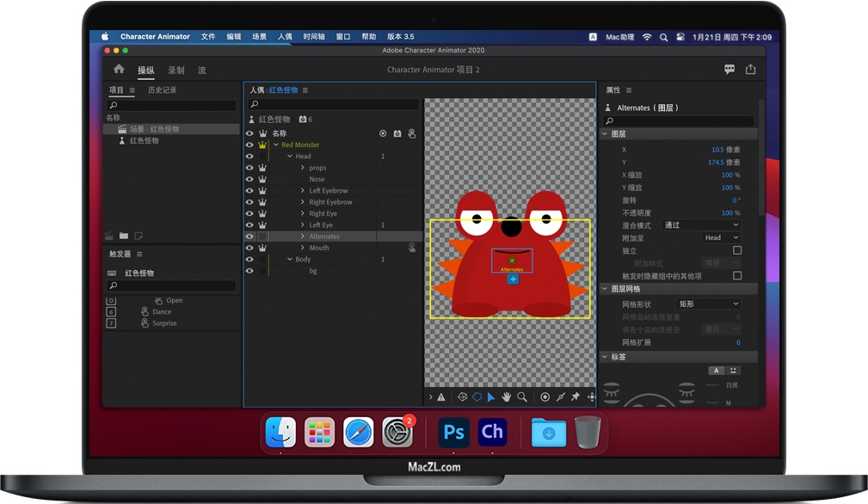The image size is (868, 504).
Task: Expand the Mouth layer in the puppet hierarchy
Action: point(303,248)
